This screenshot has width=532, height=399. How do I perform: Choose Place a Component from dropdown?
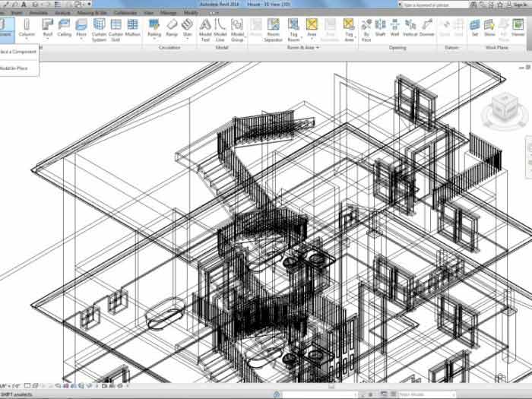click(18, 52)
